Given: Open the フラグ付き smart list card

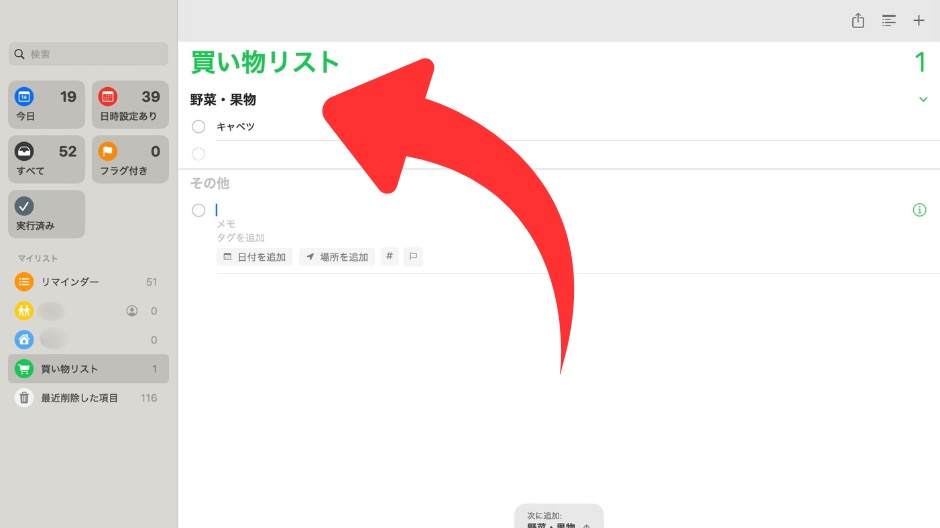Looking at the screenshot, I should point(130,159).
